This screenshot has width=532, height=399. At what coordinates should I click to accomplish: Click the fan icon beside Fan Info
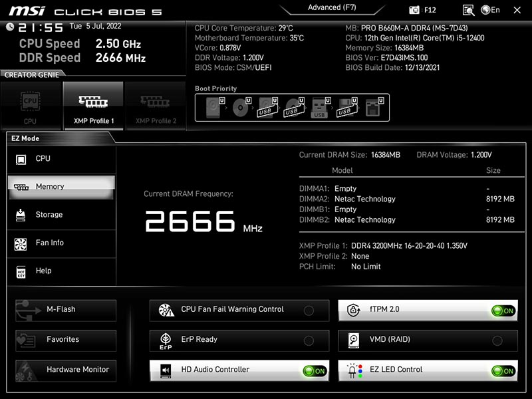coord(21,243)
